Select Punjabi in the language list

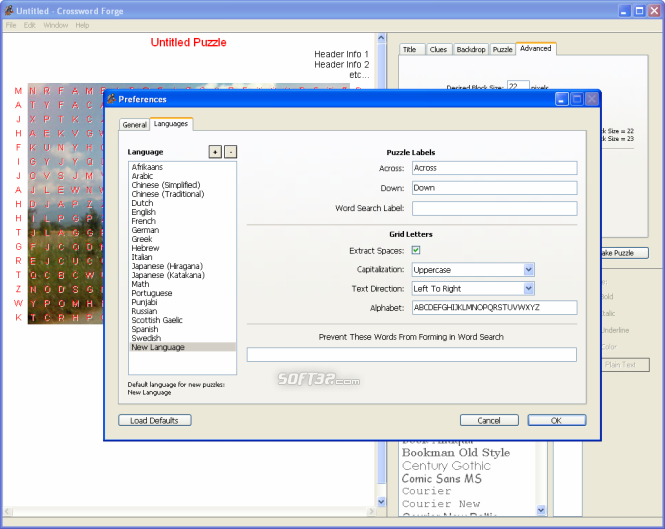[x=182, y=302]
